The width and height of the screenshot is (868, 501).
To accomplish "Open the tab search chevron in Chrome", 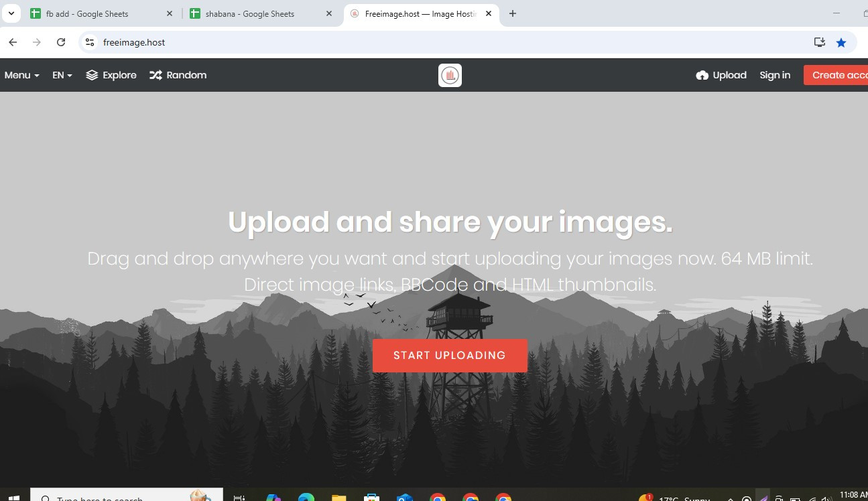I will [11, 13].
